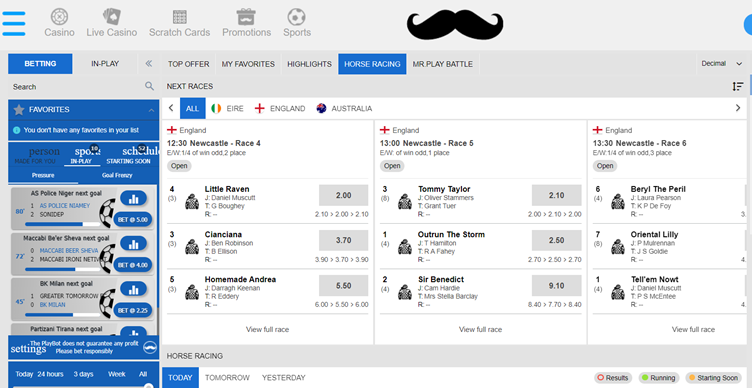Click the search magnifier icon
The width and height of the screenshot is (752, 388).
click(x=150, y=86)
